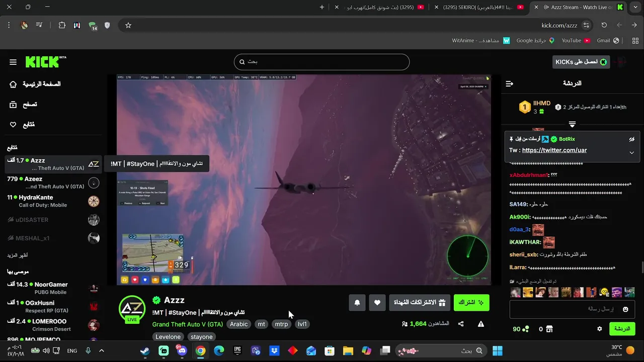This screenshot has height=362, width=644.
Task: Click the Arabic language tag
Action: [x=239, y=324]
